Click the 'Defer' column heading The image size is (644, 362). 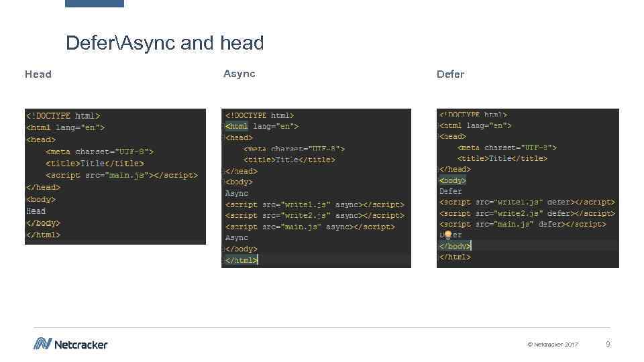click(x=450, y=74)
